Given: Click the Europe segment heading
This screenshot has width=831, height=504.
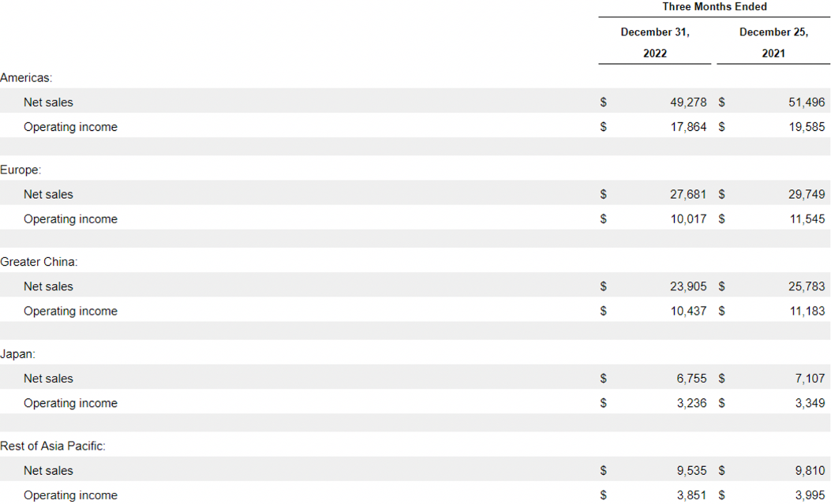Looking at the screenshot, I should coord(21,170).
